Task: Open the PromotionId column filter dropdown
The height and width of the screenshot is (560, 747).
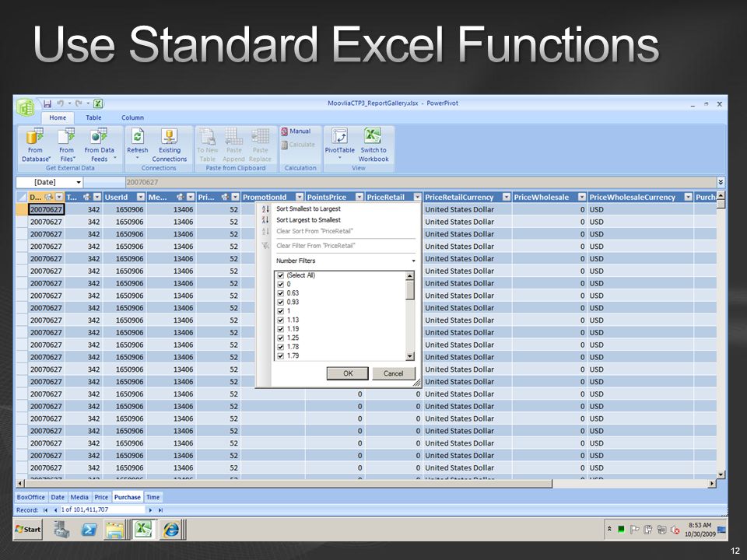Action: [x=299, y=197]
